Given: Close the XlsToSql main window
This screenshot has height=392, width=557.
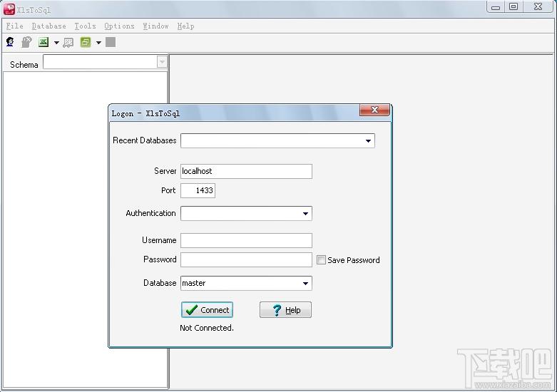Looking at the screenshot, I should [x=538, y=6].
